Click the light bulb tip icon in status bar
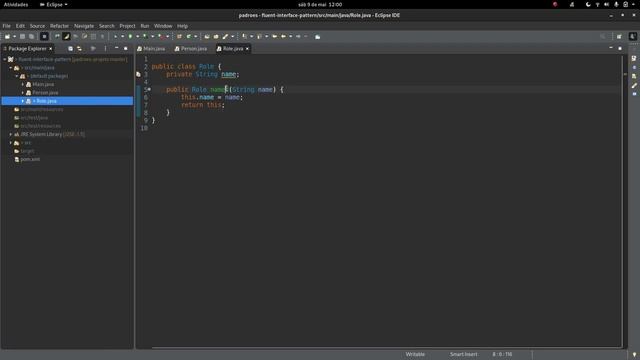Screen dimensions: 640x360 [x=634, y=355]
